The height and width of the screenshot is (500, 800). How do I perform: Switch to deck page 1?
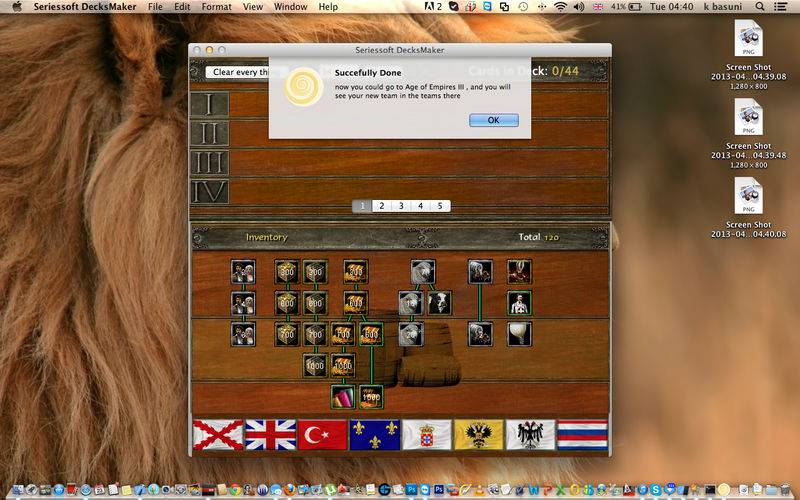(x=362, y=206)
